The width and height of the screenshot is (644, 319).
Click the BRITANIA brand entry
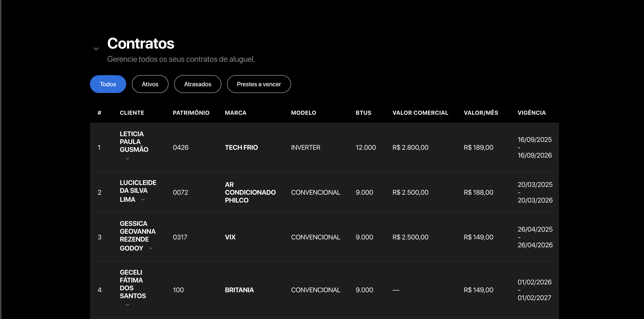tap(239, 290)
